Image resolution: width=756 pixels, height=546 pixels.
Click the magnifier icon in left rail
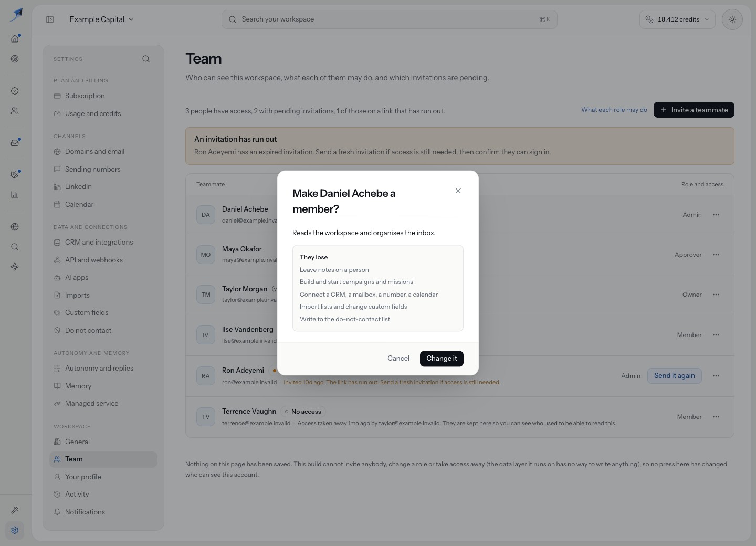click(15, 247)
